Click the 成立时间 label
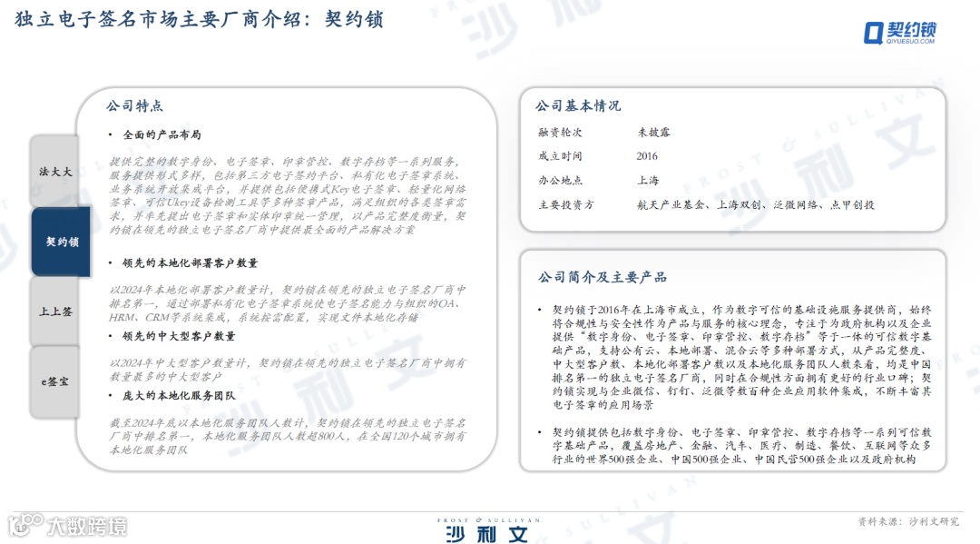980x544 pixels. click(560, 156)
